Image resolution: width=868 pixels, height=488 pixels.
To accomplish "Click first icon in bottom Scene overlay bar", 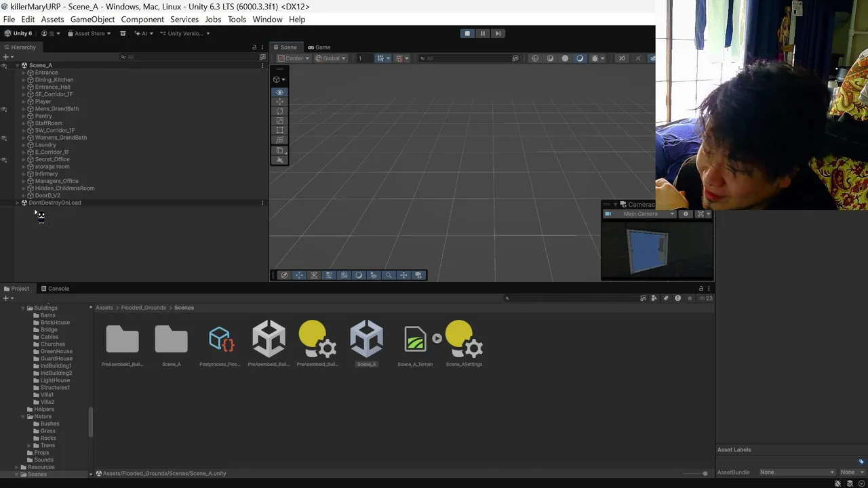I will (284, 275).
